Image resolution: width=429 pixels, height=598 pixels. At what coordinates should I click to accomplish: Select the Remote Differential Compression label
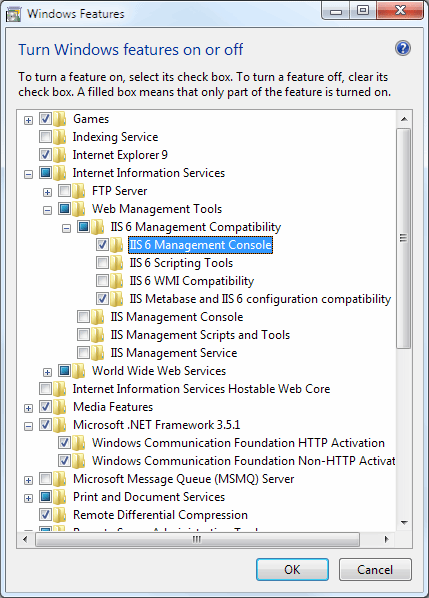160,515
